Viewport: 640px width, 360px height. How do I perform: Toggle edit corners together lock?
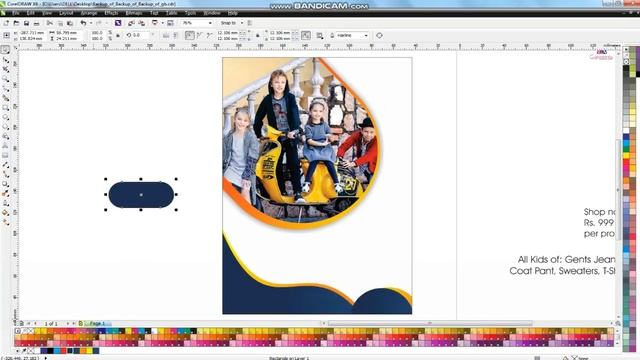[x=258, y=36]
